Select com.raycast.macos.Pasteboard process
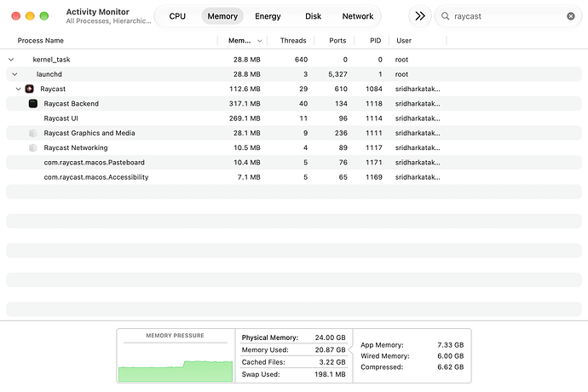The width and height of the screenshot is (588, 392). 294,163
